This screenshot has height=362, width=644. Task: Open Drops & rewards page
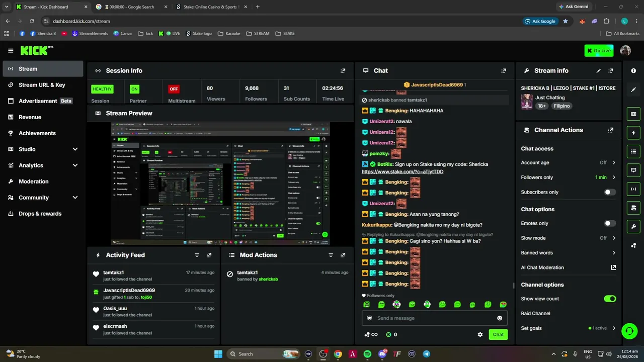pos(43,214)
